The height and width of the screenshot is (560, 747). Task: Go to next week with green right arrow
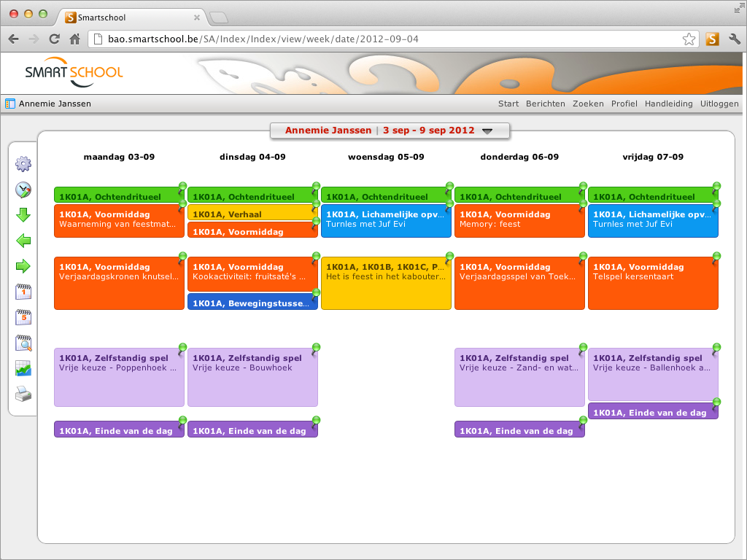(x=23, y=266)
